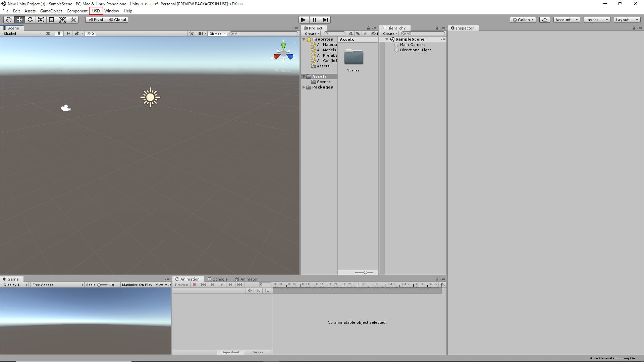The image size is (644, 362).
Task: Click the Play button
Action: tap(304, 20)
